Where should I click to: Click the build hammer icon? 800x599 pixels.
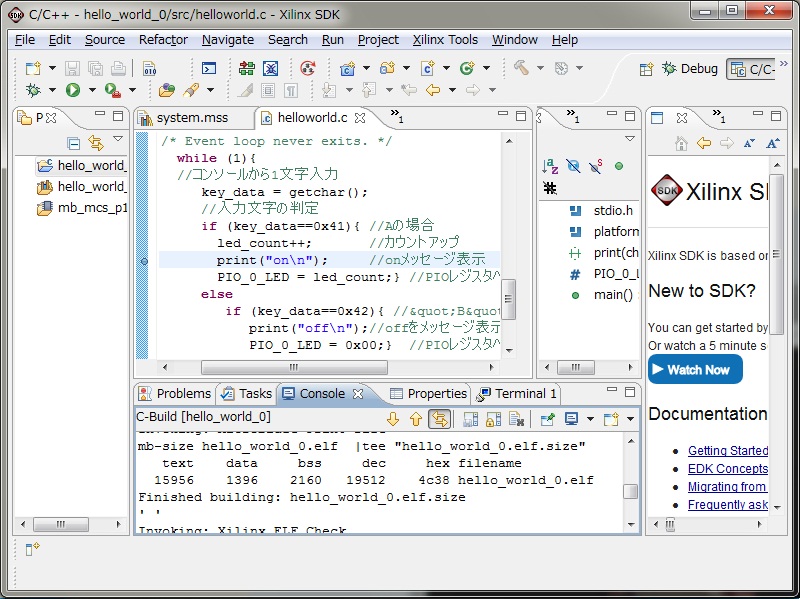(x=521, y=68)
